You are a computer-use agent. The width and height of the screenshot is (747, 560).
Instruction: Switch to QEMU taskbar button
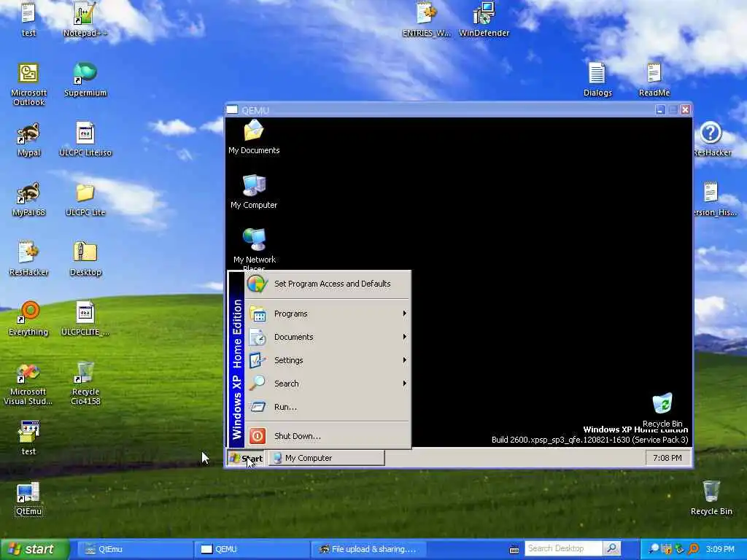point(252,550)
